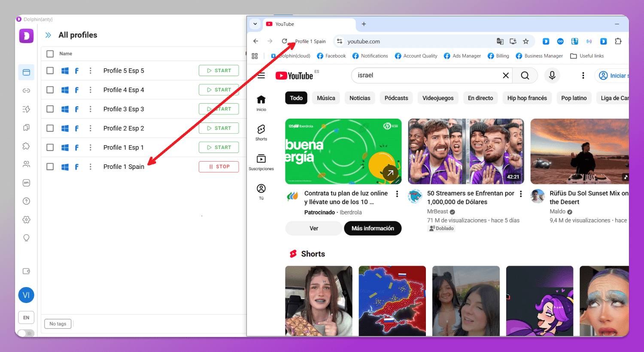
Task: Open the browser profiles sidebar icon
Action: point(26,72)
